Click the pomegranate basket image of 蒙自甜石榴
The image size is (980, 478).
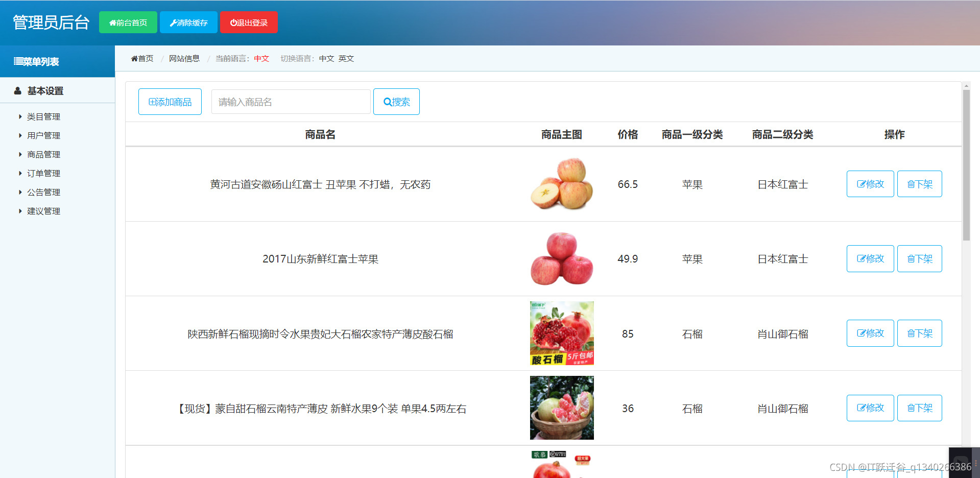click(x=562, y=408)
